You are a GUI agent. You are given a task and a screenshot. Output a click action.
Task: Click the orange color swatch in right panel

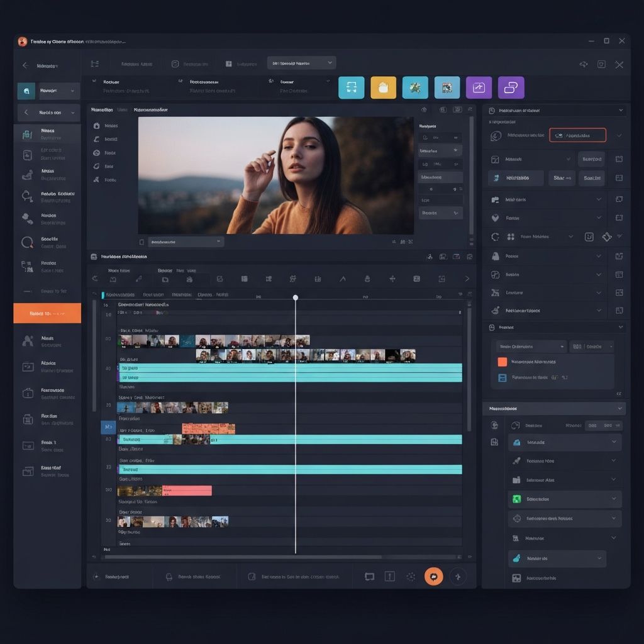(x=502, y=362)
